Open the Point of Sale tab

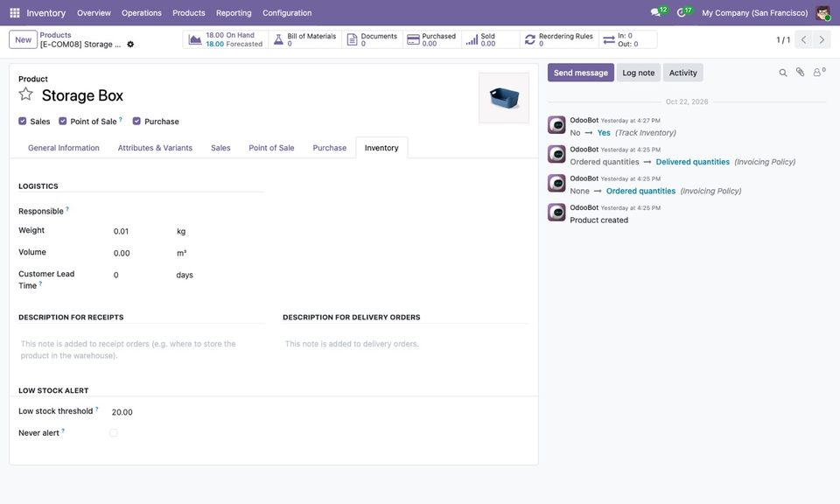pos(271,148)
